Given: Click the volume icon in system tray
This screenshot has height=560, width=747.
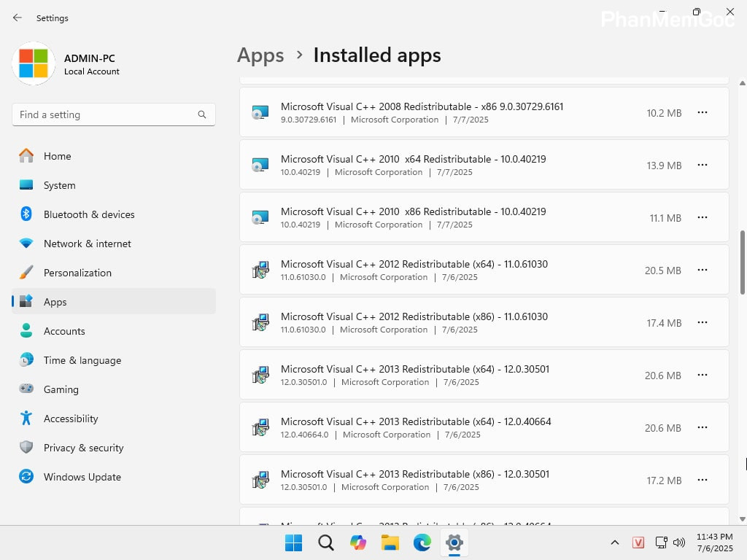Looking at the screenshot, I should point(678,542).
